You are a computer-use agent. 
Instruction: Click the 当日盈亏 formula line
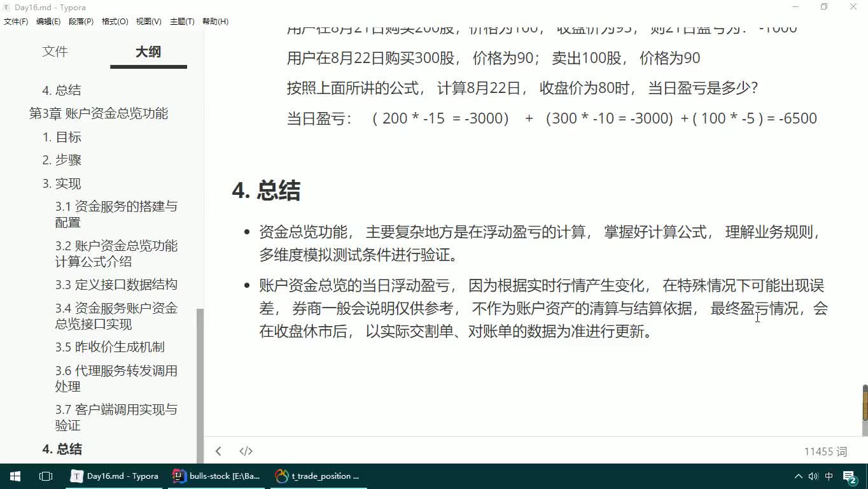point(552,118)
